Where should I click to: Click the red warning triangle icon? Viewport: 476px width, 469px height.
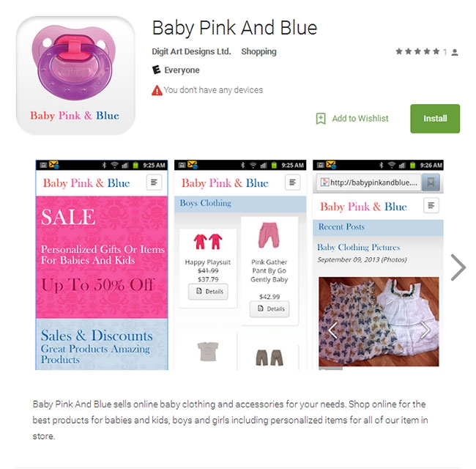(157, 90)
